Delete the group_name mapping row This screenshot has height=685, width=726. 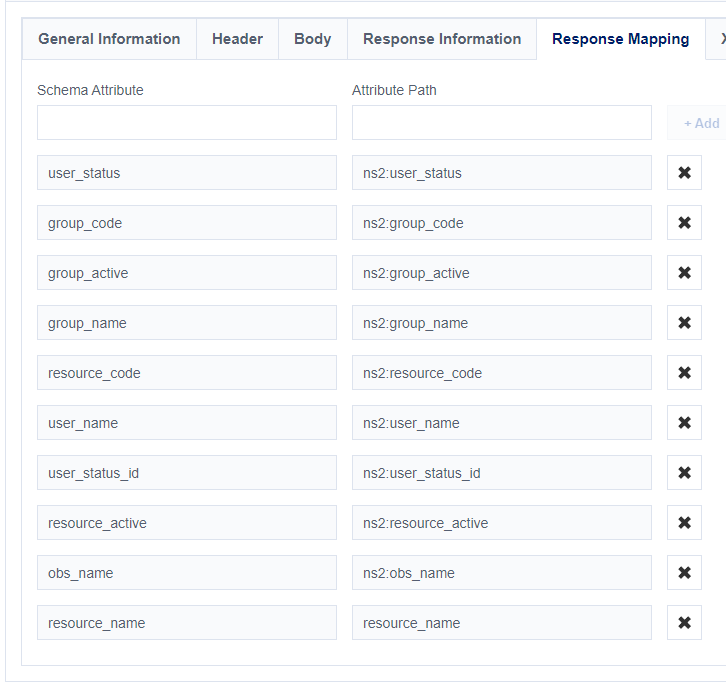point(684,323)
